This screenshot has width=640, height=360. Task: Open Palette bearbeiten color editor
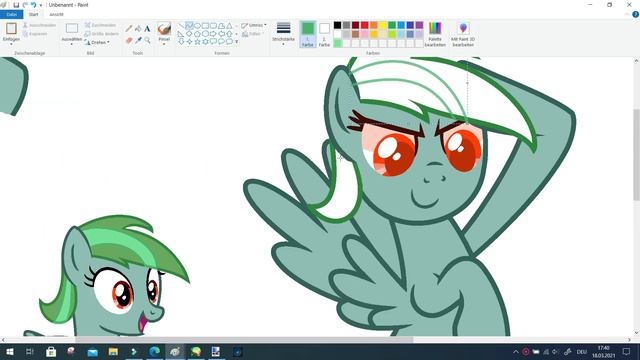click(435, 34)
